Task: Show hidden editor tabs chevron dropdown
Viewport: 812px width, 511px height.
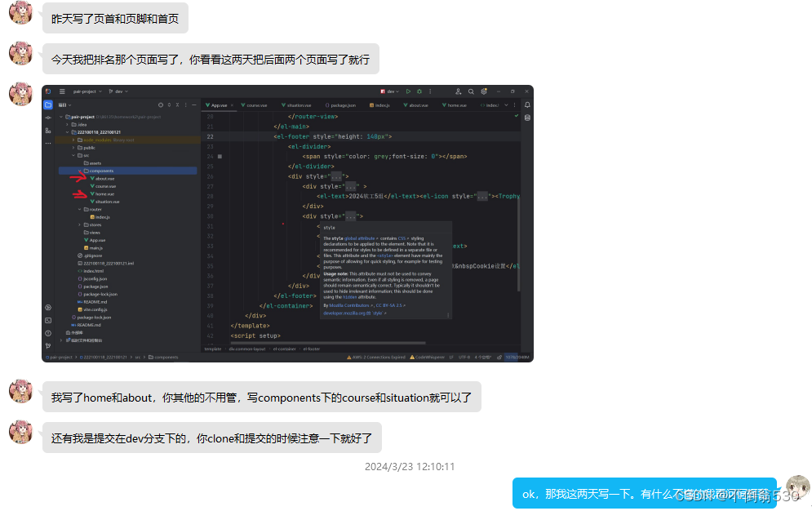Action: pyautogui.click(x=507, y=105)
